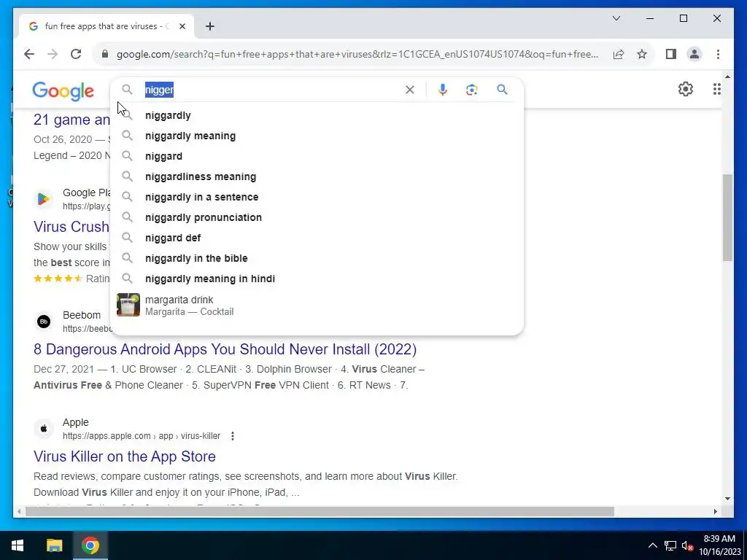Open the '21 game an…' result link
Screen dimensions: 747x560
(71, 120)
